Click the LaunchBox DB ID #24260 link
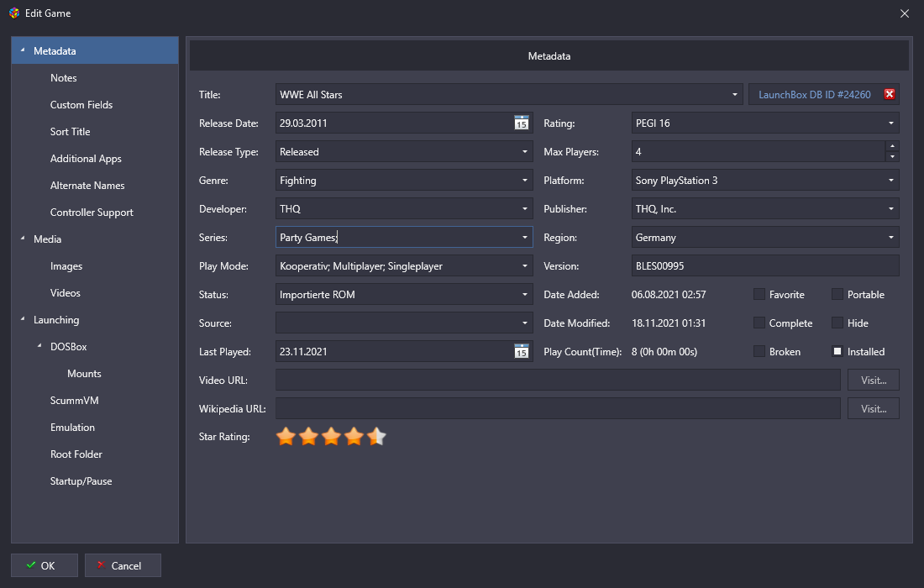The height and width of the screenshot is (588, 924). (814, 95)
